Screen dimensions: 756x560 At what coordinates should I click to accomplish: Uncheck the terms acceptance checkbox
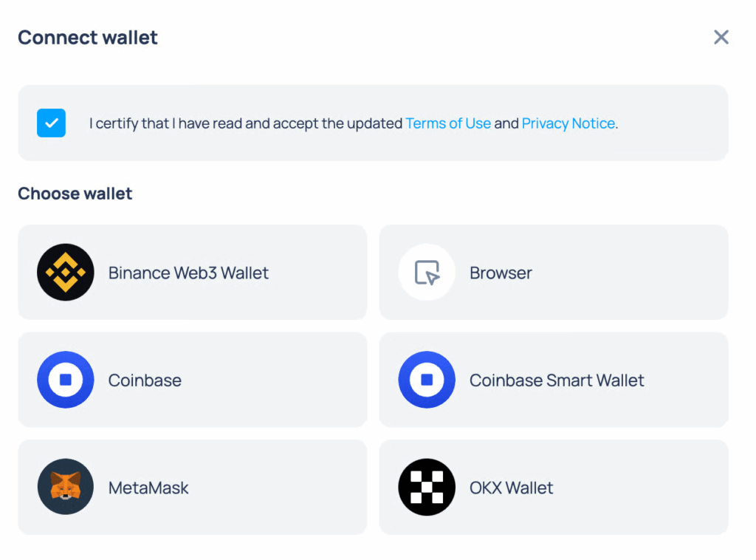point(52,123)
